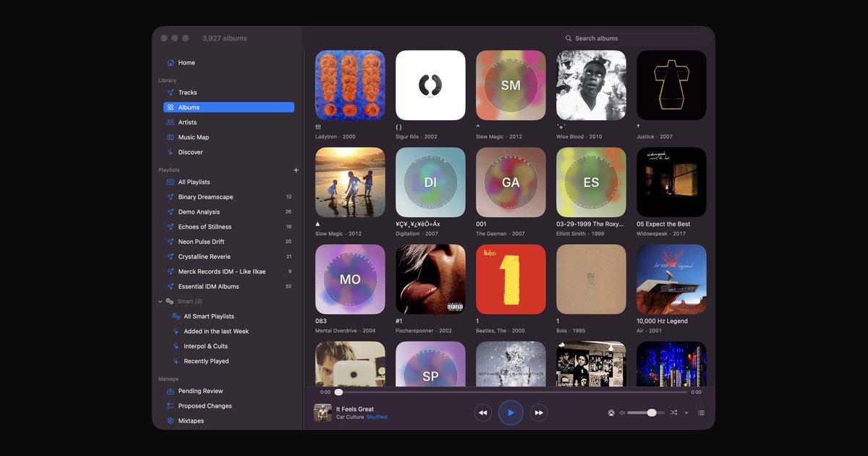The width and height of the screenshot is (868, 456).
Task: Open Mixtapes in the sidebar
Action: click(x=229, y=421)
